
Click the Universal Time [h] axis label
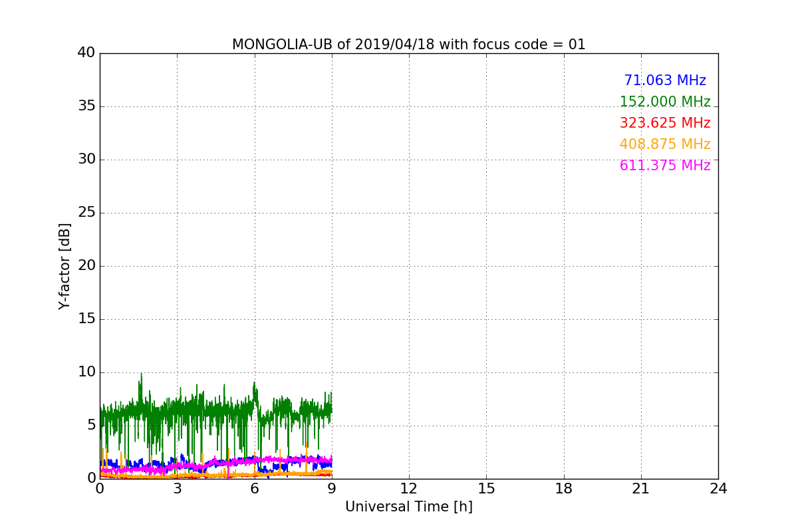tap(408, 507)
